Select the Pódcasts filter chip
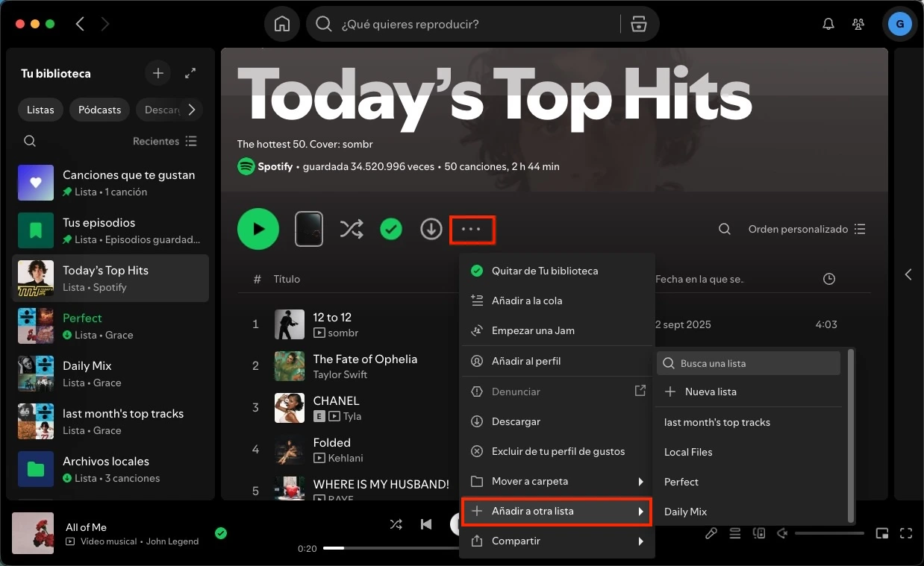Screen dimensions: 924x566 point(99,110)
